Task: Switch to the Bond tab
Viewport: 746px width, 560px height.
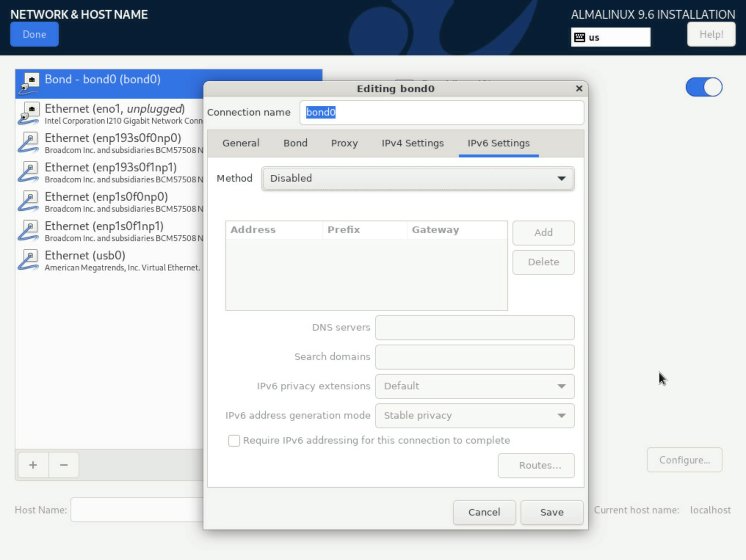Action: (296, 143)
